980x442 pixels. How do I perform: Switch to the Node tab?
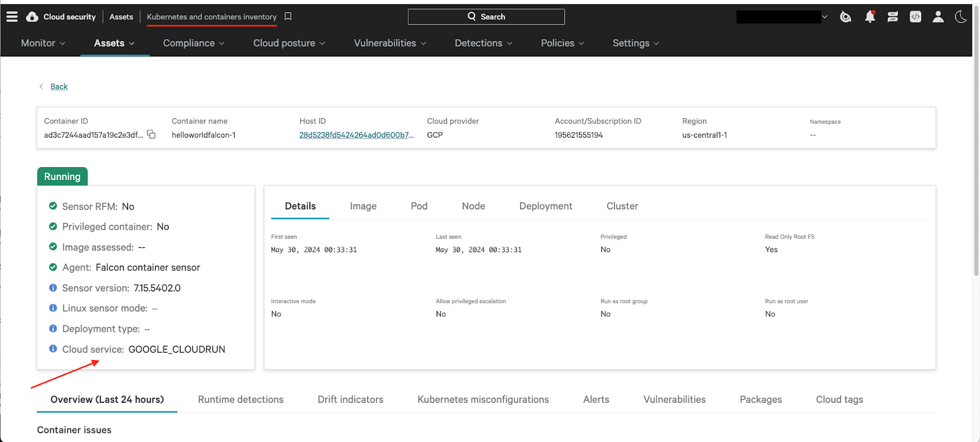(x=473, y=206)
